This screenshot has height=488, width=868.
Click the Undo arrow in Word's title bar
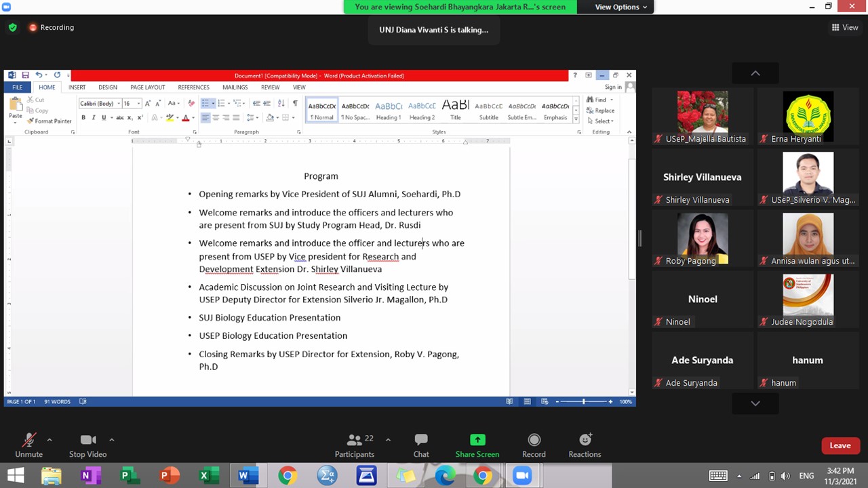click(x=39, y=75)
